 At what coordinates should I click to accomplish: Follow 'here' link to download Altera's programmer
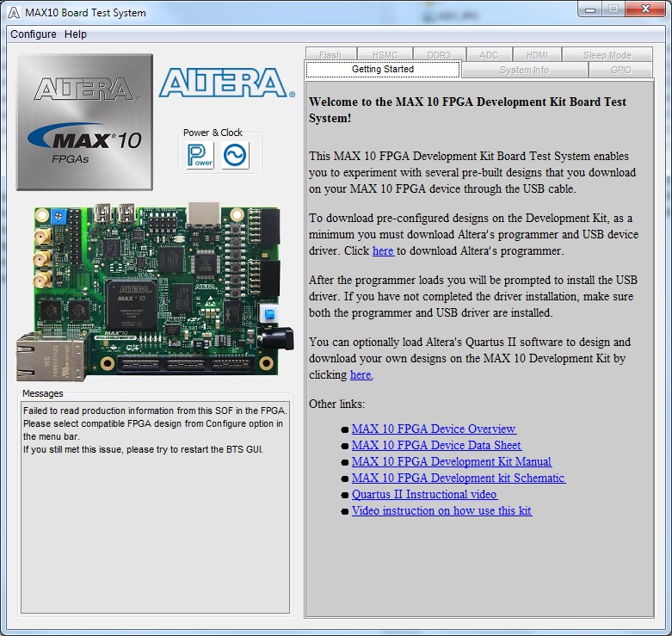point(383,250)
